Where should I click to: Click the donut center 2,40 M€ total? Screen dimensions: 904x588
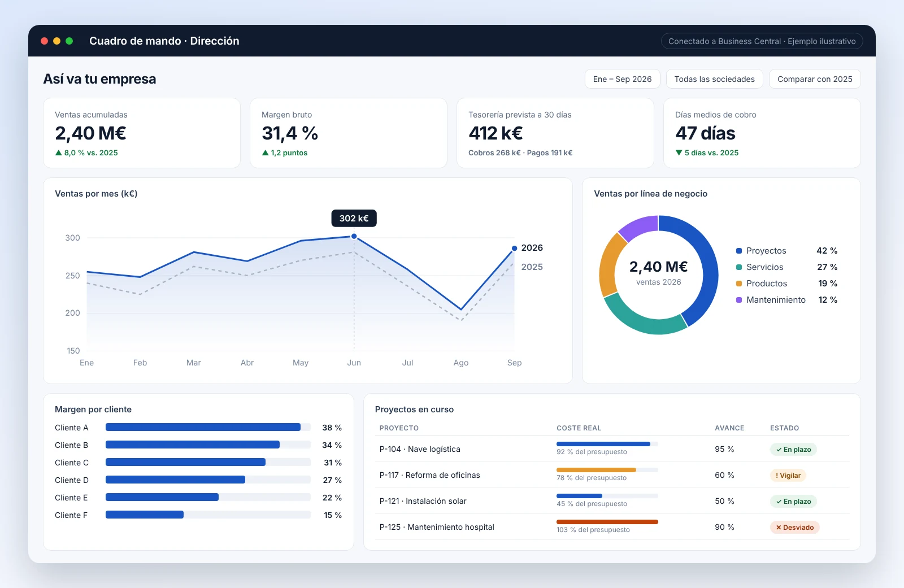point(658,267)
